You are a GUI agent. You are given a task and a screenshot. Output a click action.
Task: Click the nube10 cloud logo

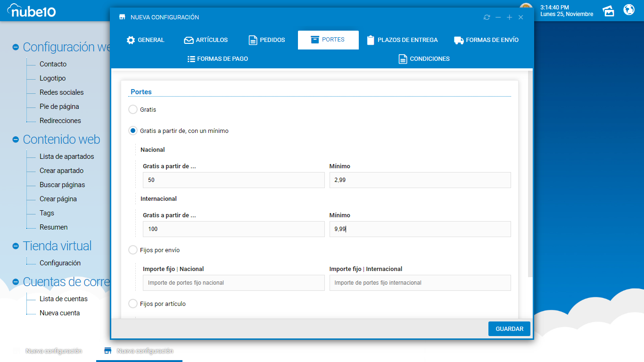click(x=32, y=10)
